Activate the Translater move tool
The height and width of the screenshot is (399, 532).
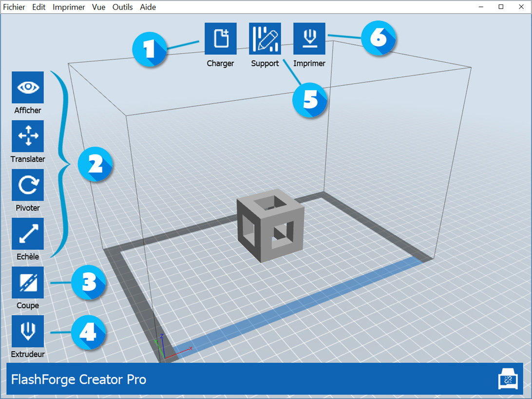tap(28, 136)
